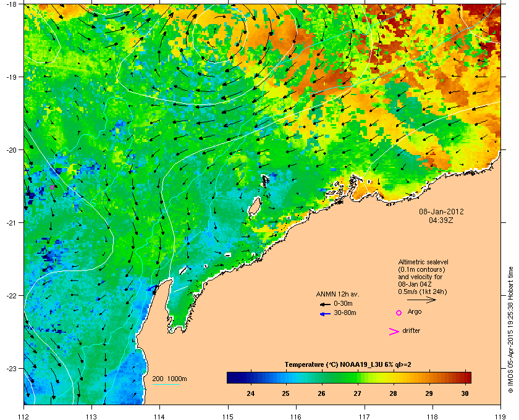519x420 pixels.
Task: Click the '08-Jan 04Z' legend line
Action: click(415, 284)
